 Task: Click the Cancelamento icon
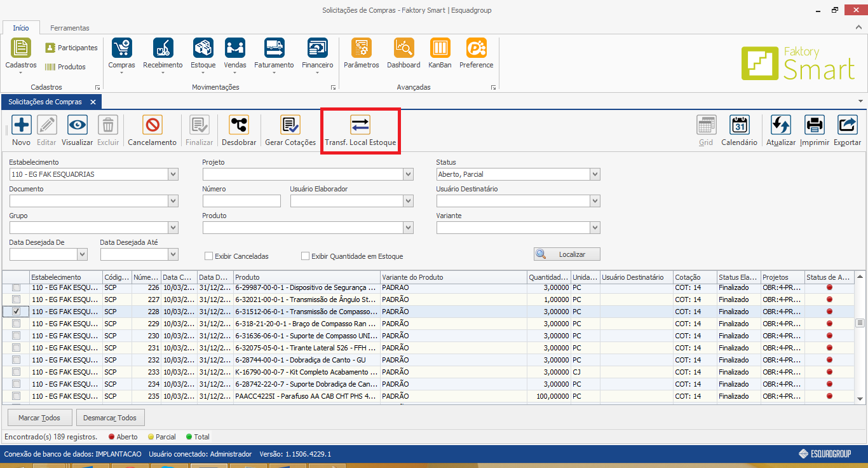click(x=152, y=125)
